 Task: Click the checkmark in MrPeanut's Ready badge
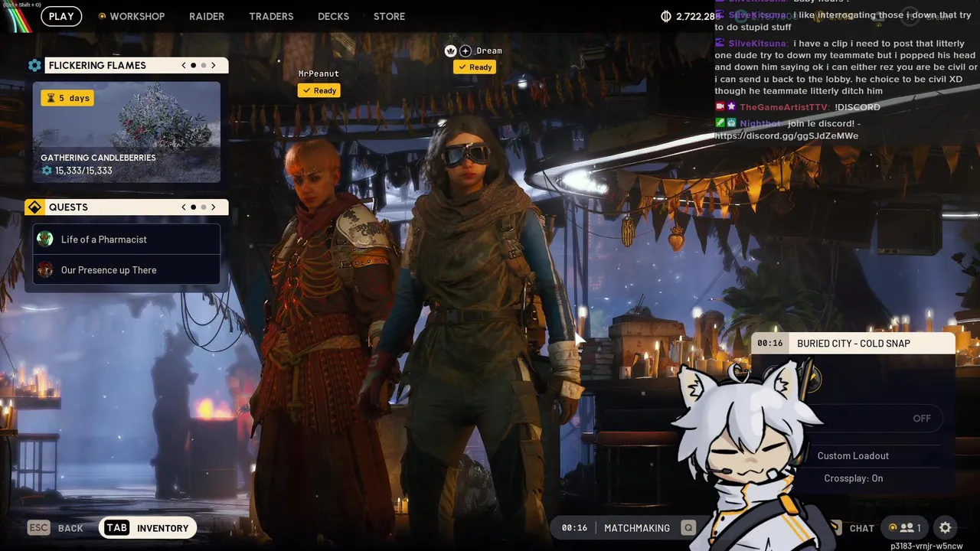tap(306, 90)
